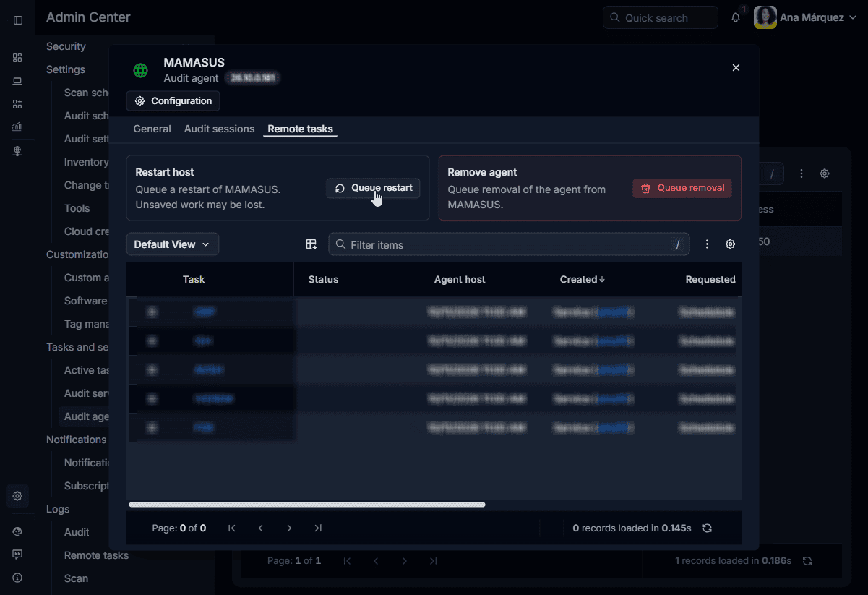Open the info circle icon in left rail
The width and height of the screenshot is (868, 595).
(x=17, y=578)
